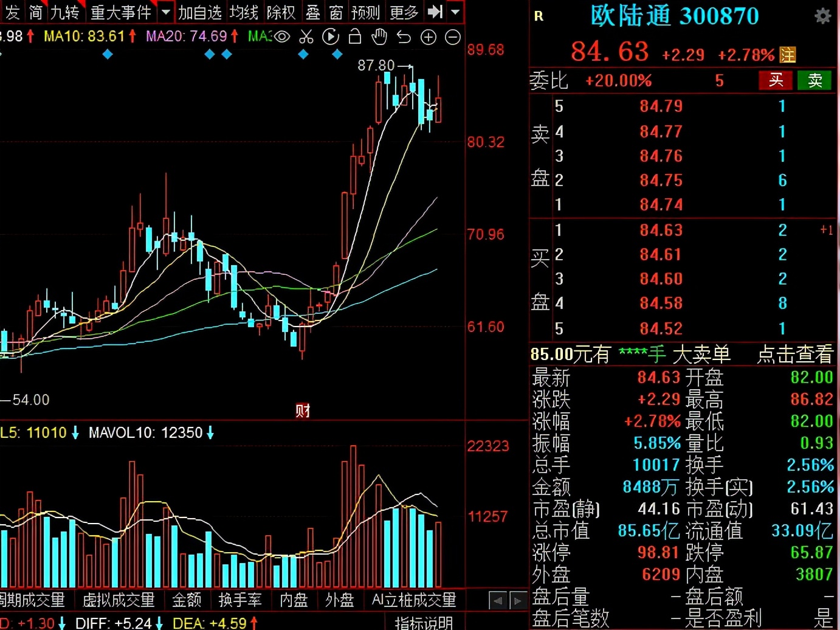Click the sell-1 price 84.74
This screenshot has width=840, height=630.
pyautogui.click(x=661, y=205)
